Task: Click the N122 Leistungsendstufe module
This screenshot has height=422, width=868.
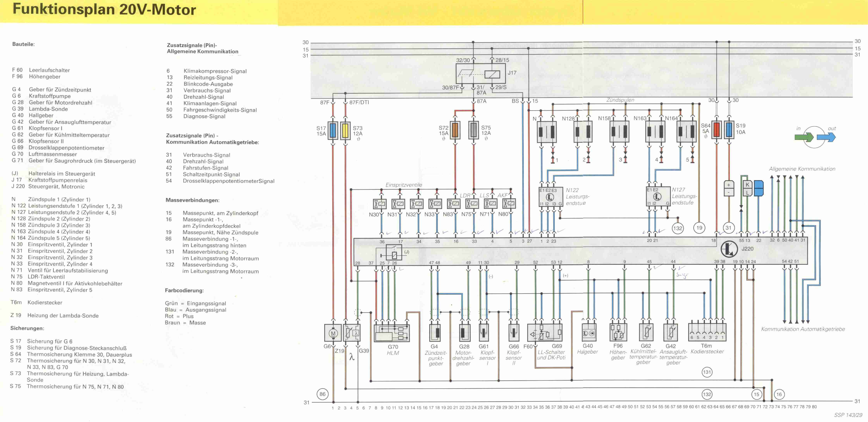Action: pos(551,197)
